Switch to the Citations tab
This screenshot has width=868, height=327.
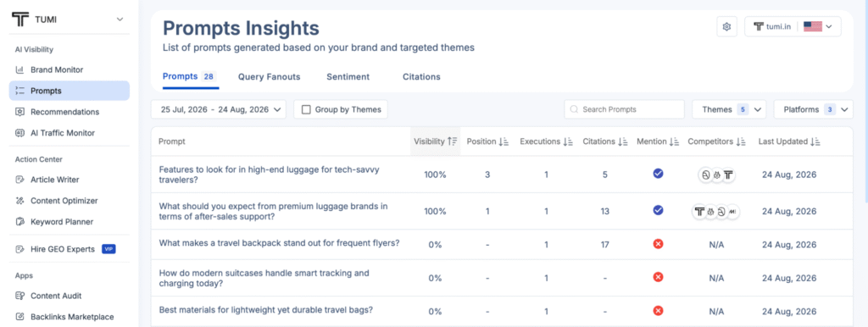(421, 77)
